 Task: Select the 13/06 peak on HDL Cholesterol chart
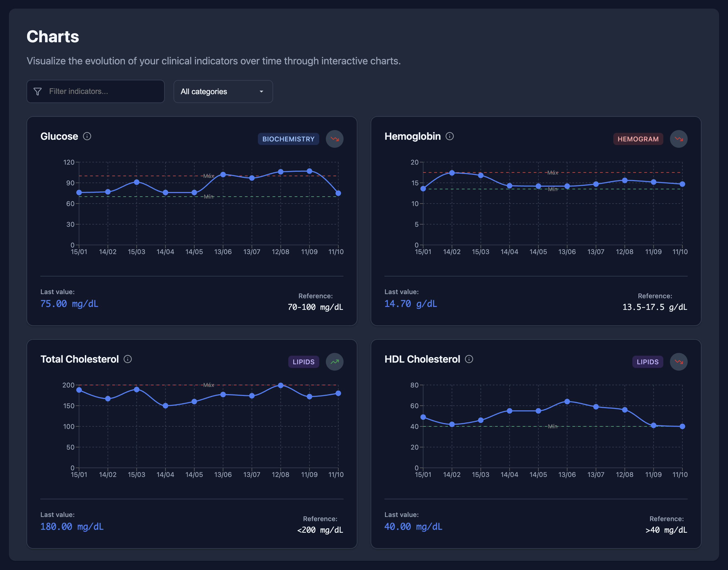(567, 401)
